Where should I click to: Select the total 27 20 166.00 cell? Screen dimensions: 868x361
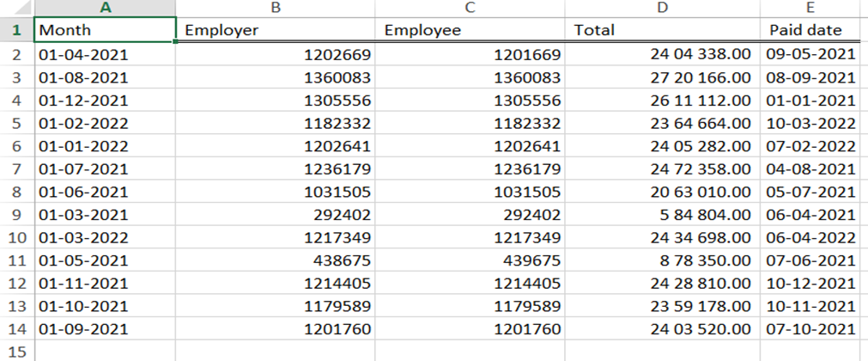[663, 76]
